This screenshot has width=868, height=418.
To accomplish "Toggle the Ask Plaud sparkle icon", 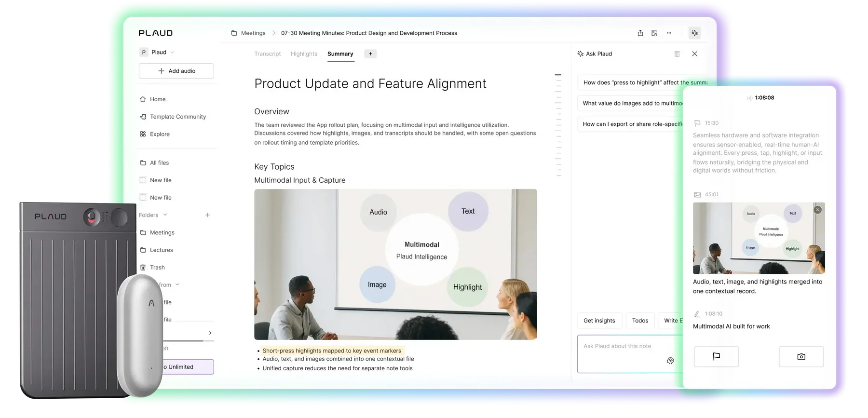I will pos(694,33).
